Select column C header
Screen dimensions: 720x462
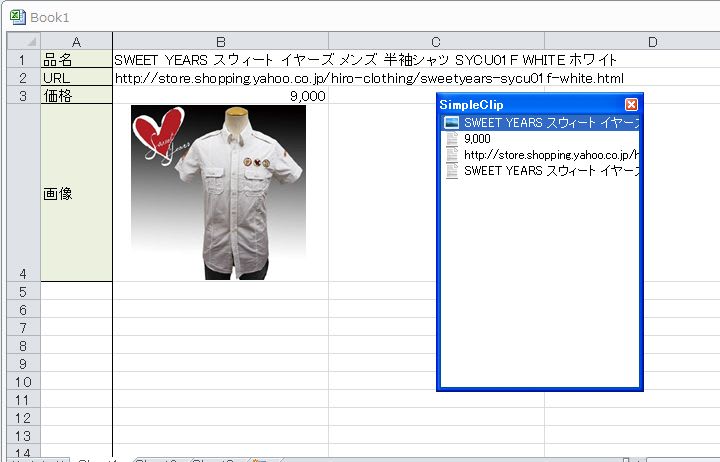(x=436, y=41)
